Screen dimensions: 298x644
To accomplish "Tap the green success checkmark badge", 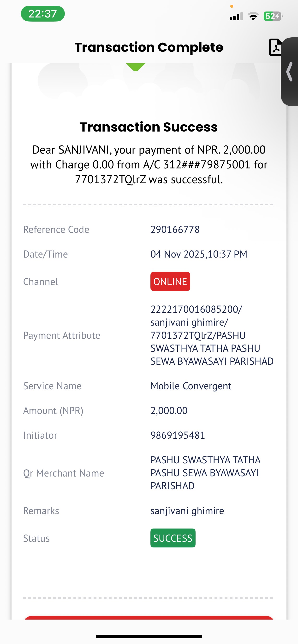I will point(136,67).
